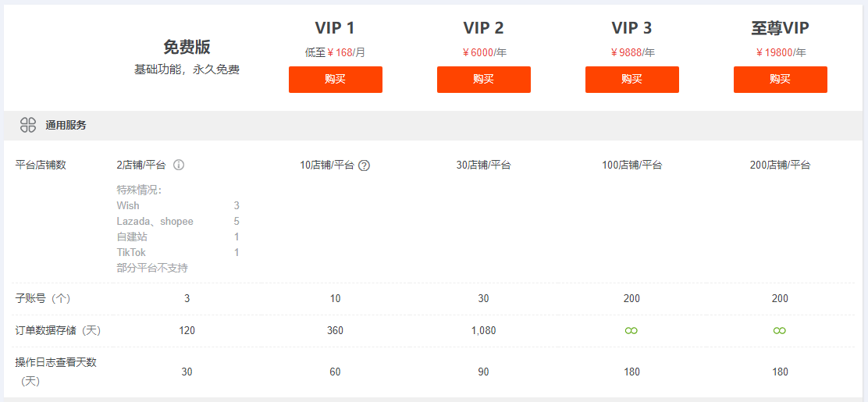Click the VIP 1 plan title
Viewport: 868px width, 402px height.
click(335, 28)
